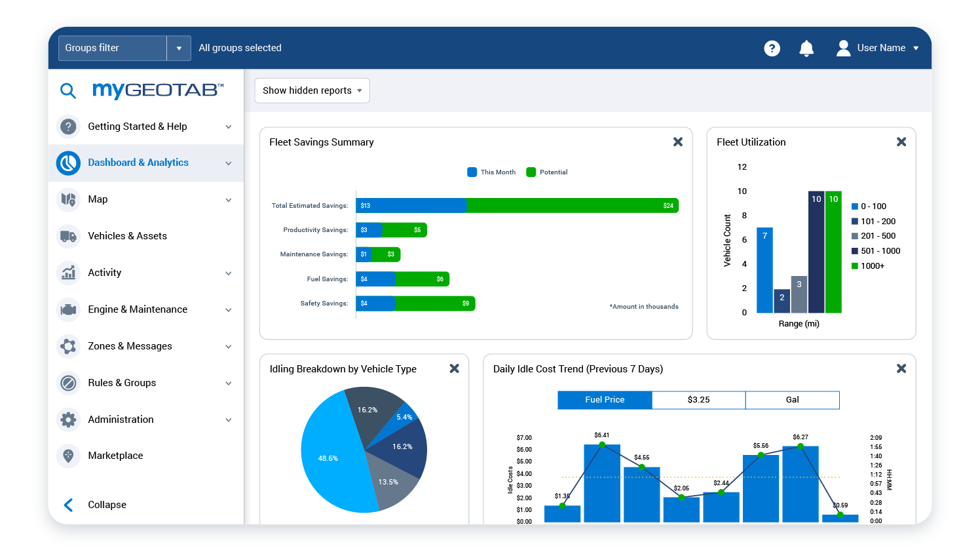
Task: Select Dashboard & Analytics menu item
Action: (x=138, y=163)
